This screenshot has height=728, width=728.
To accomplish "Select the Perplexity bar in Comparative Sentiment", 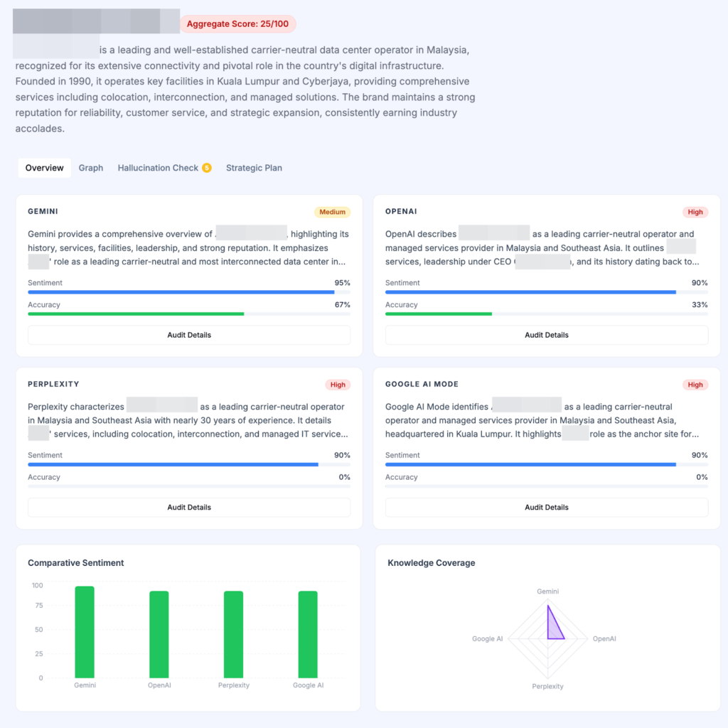I will coord(233,634).
